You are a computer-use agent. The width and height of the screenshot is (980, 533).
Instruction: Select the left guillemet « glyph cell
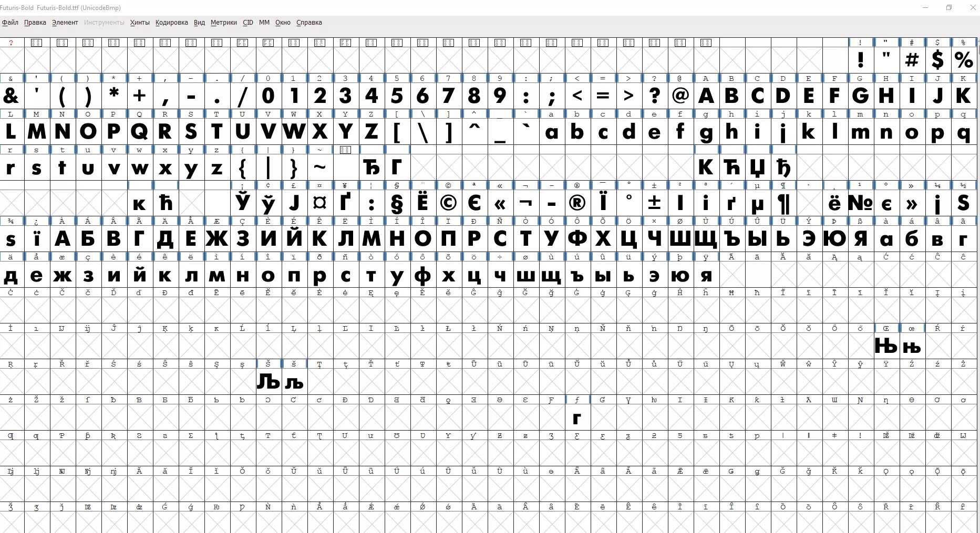click(500, 203)
